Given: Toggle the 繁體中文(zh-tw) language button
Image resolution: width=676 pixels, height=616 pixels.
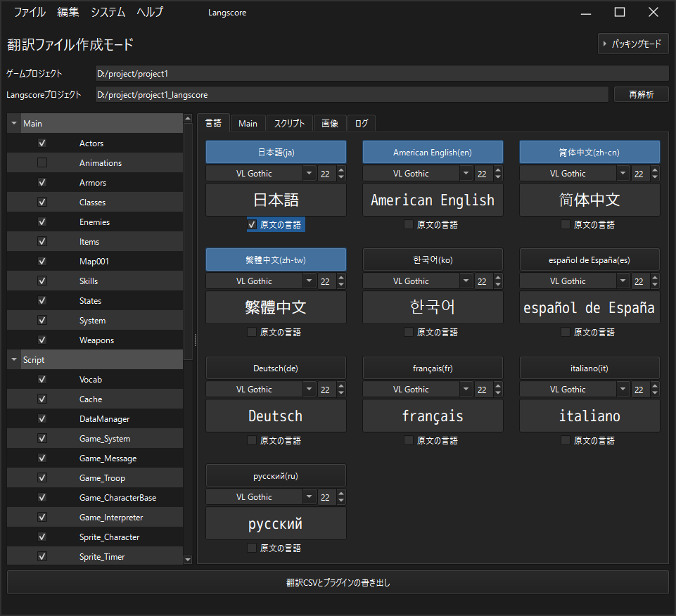Looking at the screenshot, I should (x=276, y=260).
